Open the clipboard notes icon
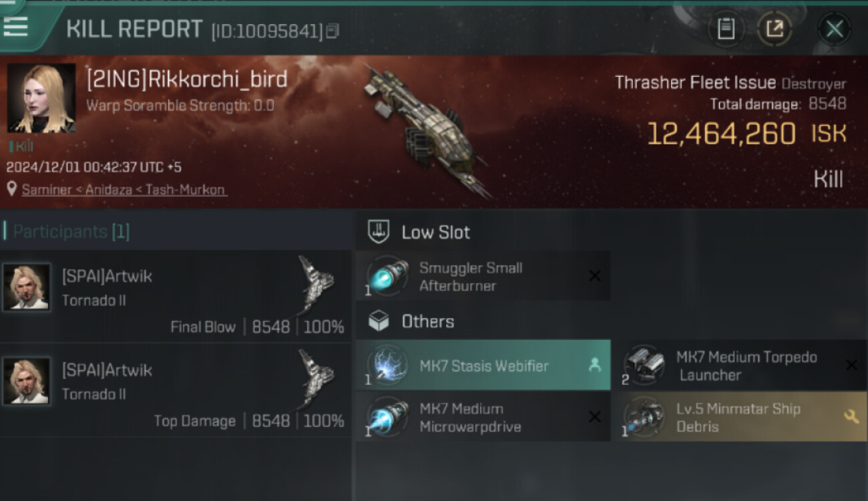 pos(726,29)
